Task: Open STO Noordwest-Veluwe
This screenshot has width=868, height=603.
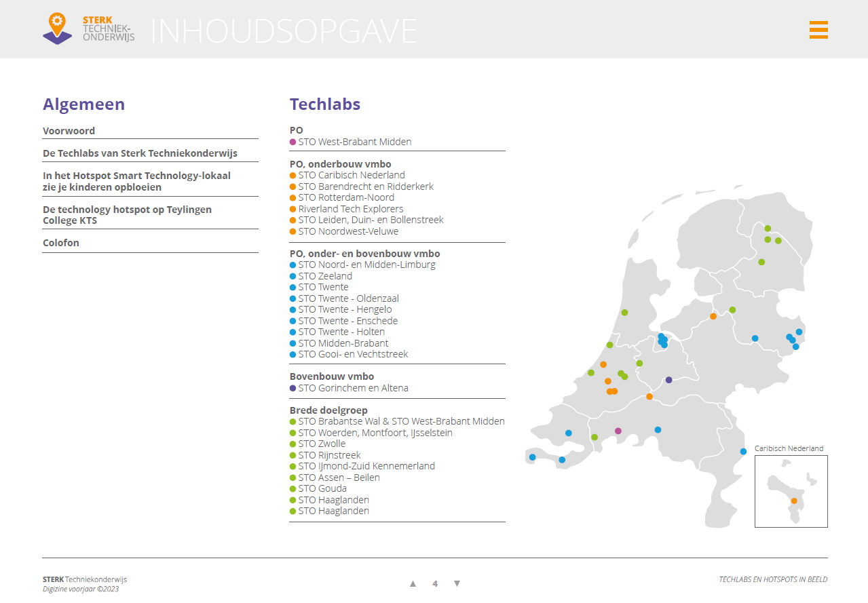Action: tap(344, 231)
